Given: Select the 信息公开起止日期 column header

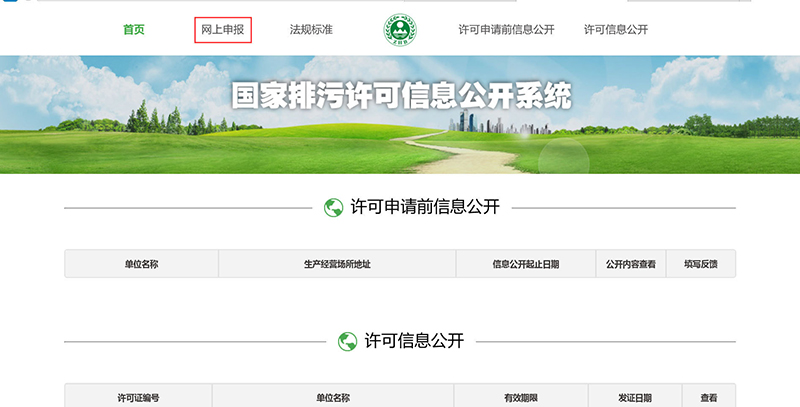Looking at the screenshot, I should (x=525, y=264).
